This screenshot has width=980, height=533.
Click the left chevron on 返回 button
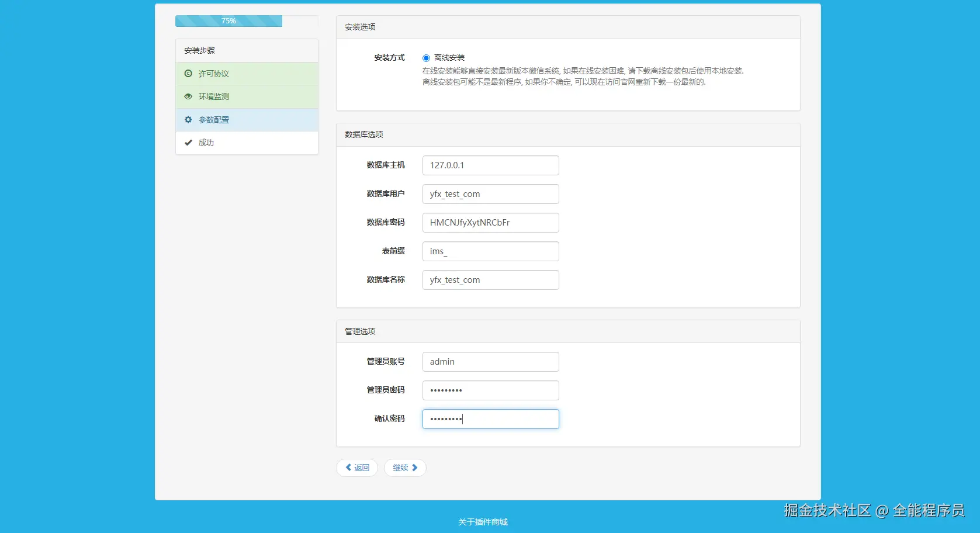[348, 468]
